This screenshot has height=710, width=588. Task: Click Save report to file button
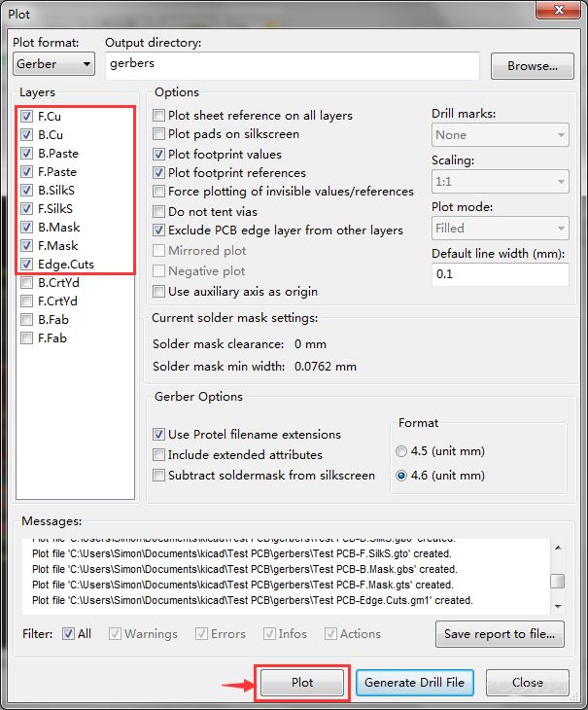pyautogui.click(x=500, y=634)
